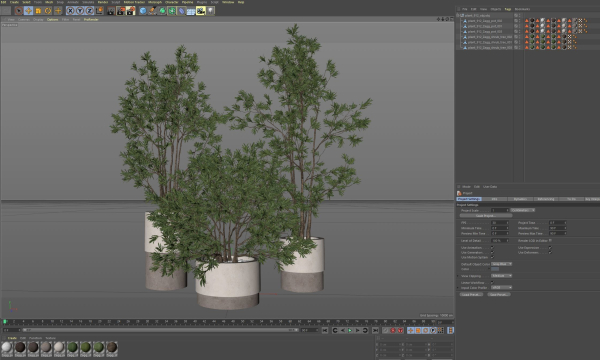This screenshot has width=600, height=360.
Task: Open the Edit Render Settings icon
Action: pyautogui.click(x=130, y=11)
